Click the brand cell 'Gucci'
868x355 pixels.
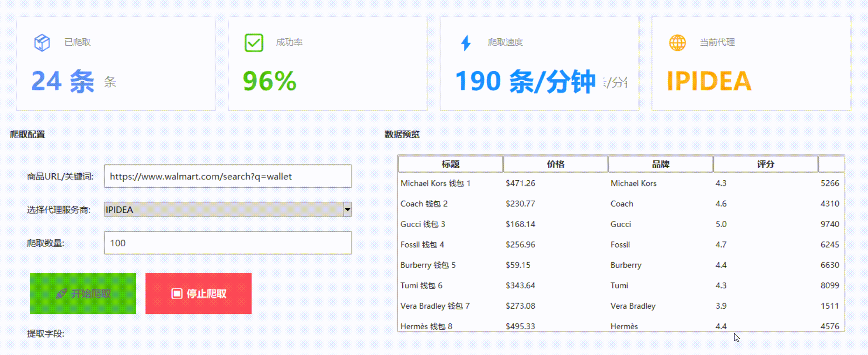click(621, 224)
